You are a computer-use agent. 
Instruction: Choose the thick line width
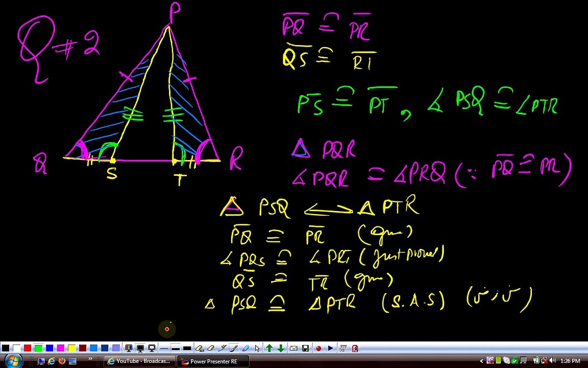pyautogui.click(x=187, y=349)
